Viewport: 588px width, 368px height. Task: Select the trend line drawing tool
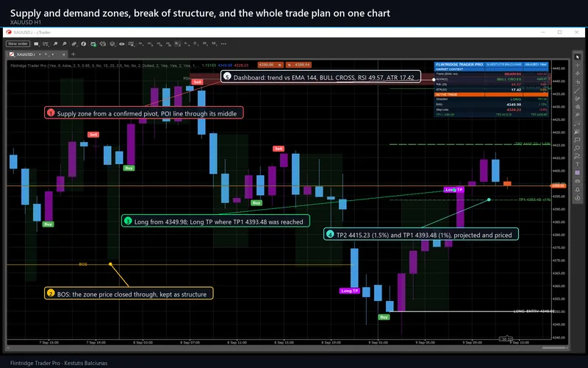pyautogui.click(x=578, y=91)
